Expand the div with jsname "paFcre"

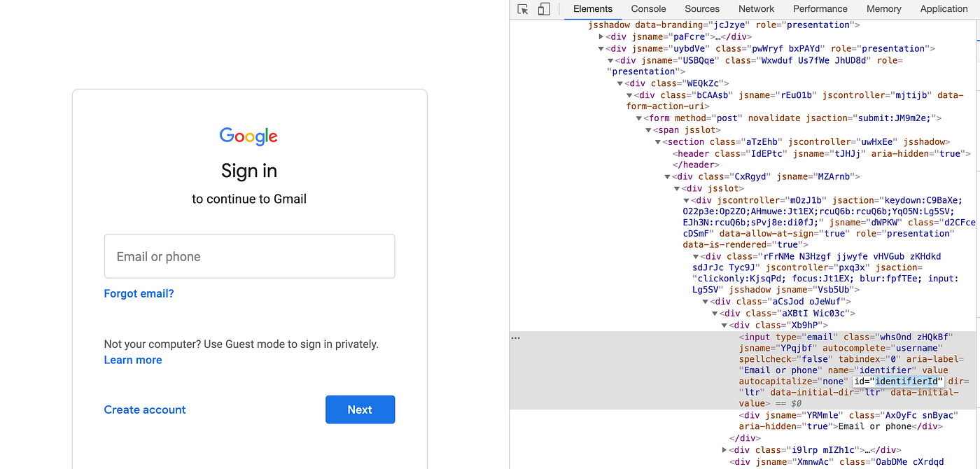601,36
